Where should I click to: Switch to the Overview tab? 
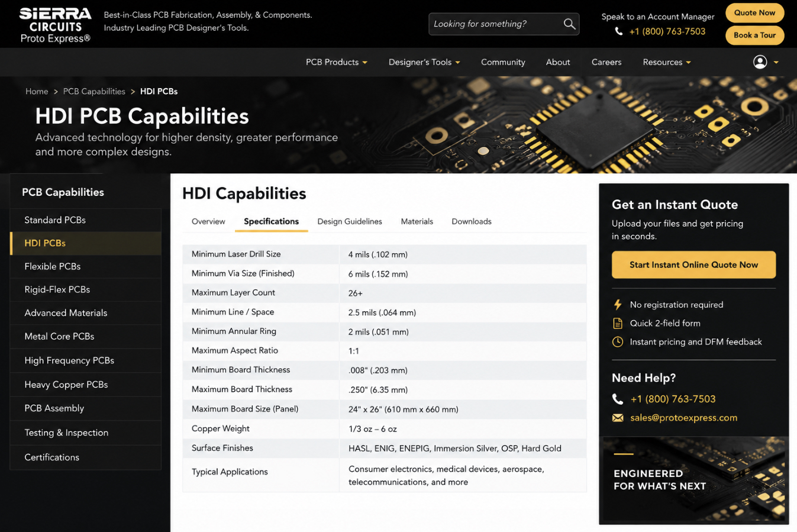[x=208, y=221]
